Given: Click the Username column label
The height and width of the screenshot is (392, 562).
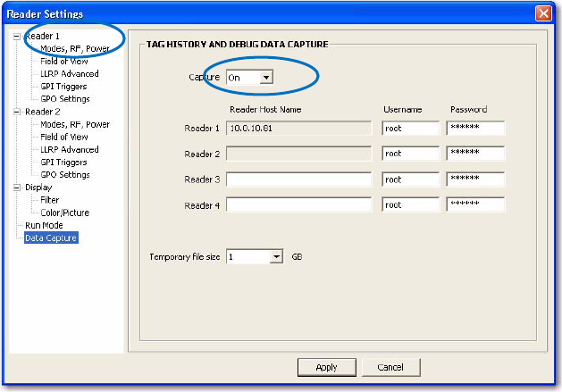Looking at the screenshot, I should (402, 110).
